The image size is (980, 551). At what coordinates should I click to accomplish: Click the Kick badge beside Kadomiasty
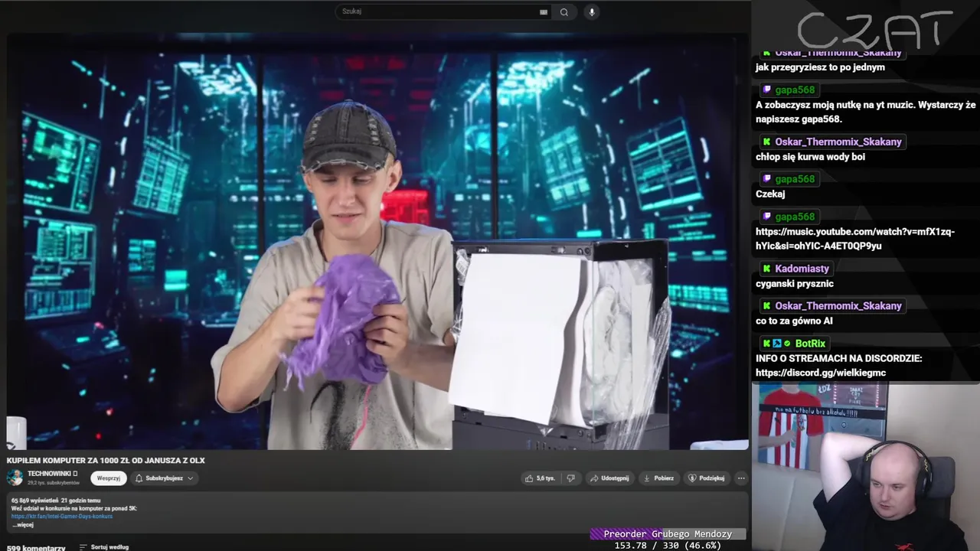(x=766, y=269)
